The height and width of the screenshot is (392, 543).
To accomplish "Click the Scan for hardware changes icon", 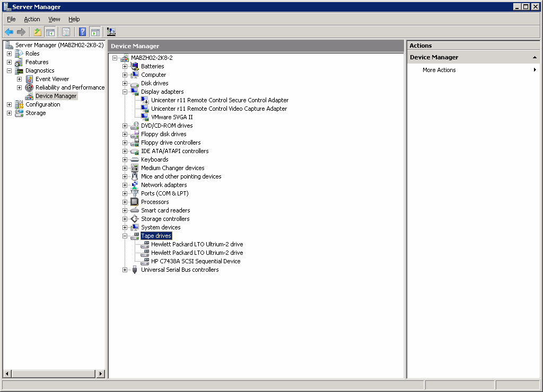I will (x=111, y=31).
